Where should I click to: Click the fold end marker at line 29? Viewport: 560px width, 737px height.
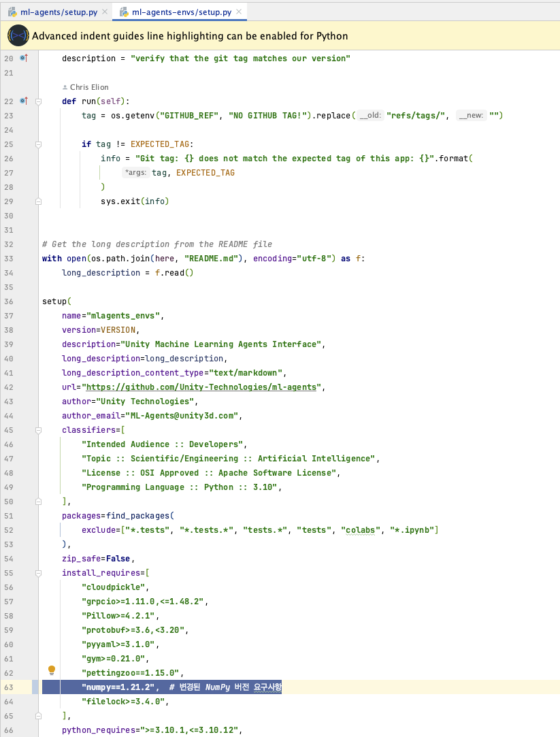pos(39,201)
